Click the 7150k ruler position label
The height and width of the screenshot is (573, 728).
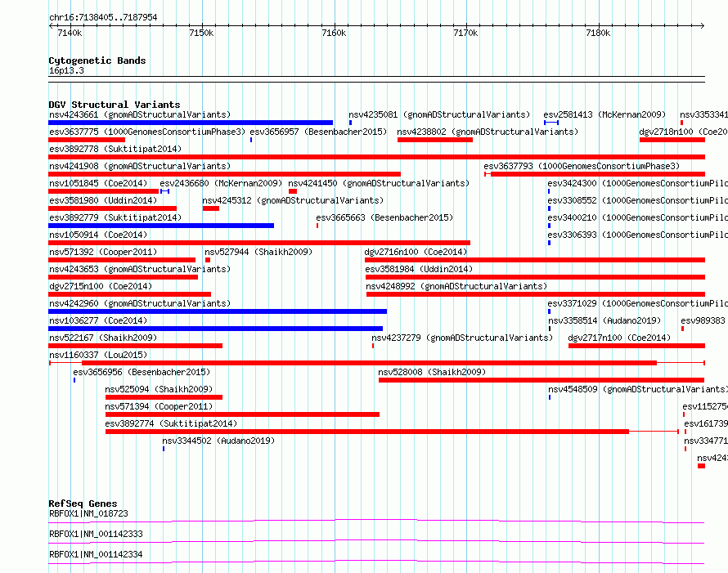[x=201, y=33]
